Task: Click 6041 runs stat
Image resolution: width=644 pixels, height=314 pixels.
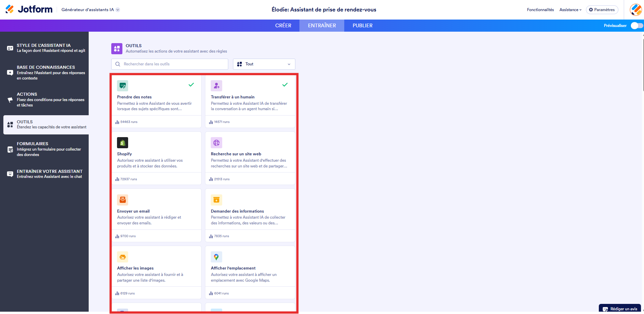Action: tap(219, 293)
